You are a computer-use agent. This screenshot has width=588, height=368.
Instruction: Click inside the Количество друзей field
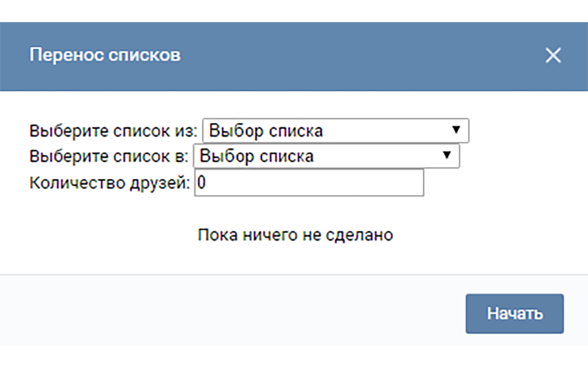tap(308, 183)
